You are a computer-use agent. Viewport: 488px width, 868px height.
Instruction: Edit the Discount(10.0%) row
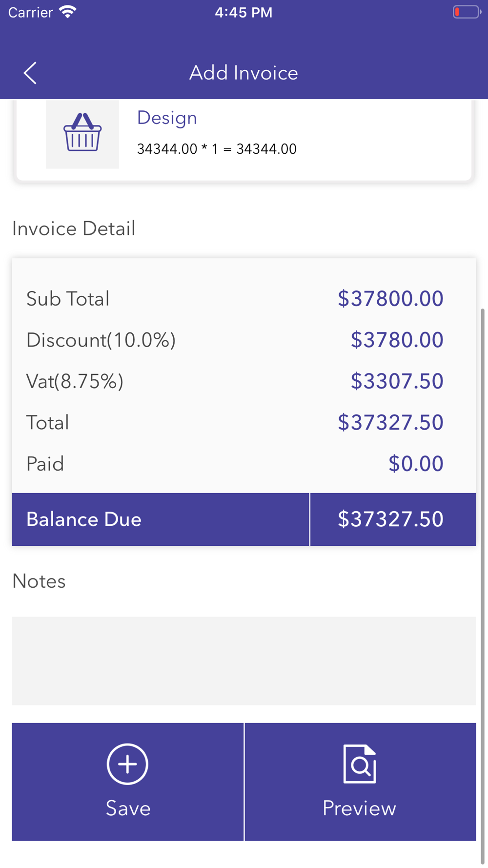pos(244,340)
